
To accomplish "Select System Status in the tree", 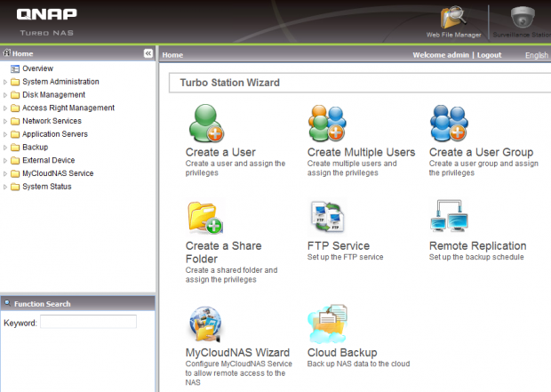I will coord(47,187).
